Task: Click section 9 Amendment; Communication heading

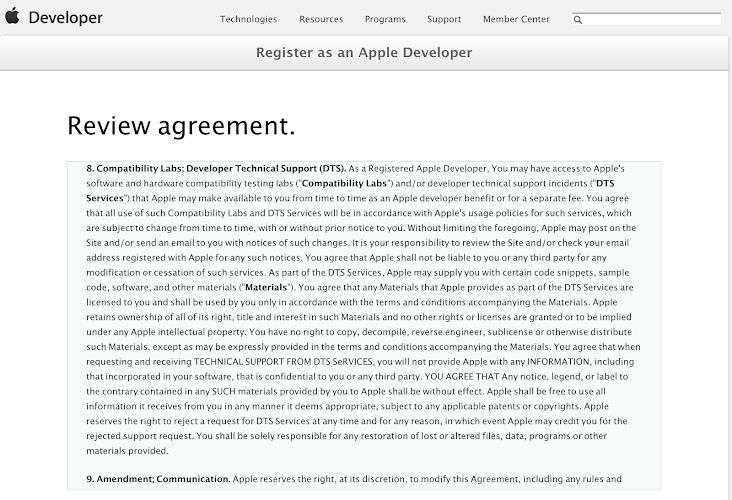Action: (x=158, y=479)
